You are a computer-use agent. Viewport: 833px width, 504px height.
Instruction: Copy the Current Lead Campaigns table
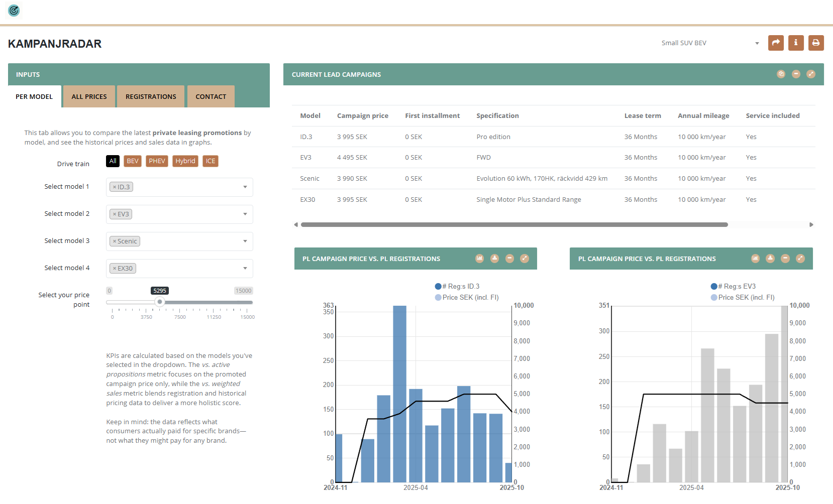pyautogui.click(x=781, y=74)
